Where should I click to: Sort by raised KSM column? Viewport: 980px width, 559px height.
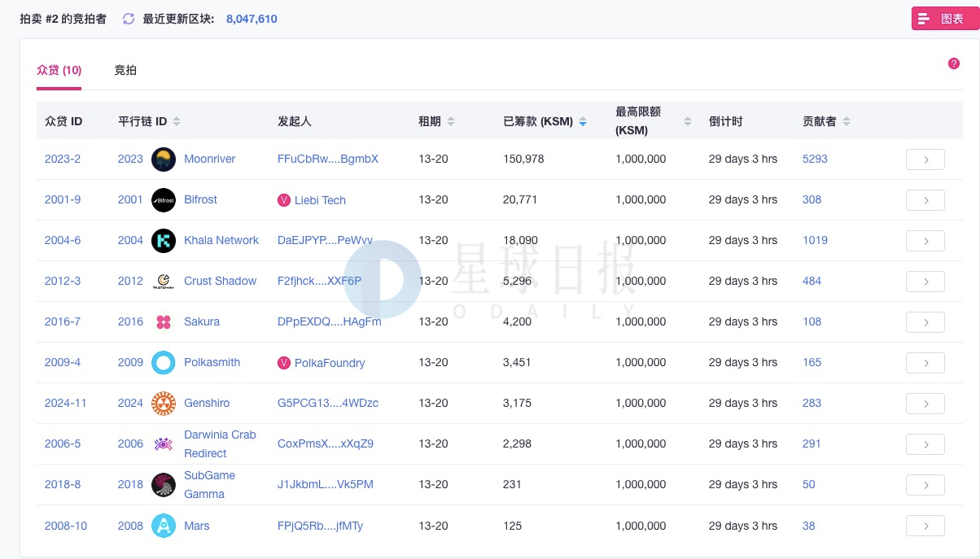[582, 121]
